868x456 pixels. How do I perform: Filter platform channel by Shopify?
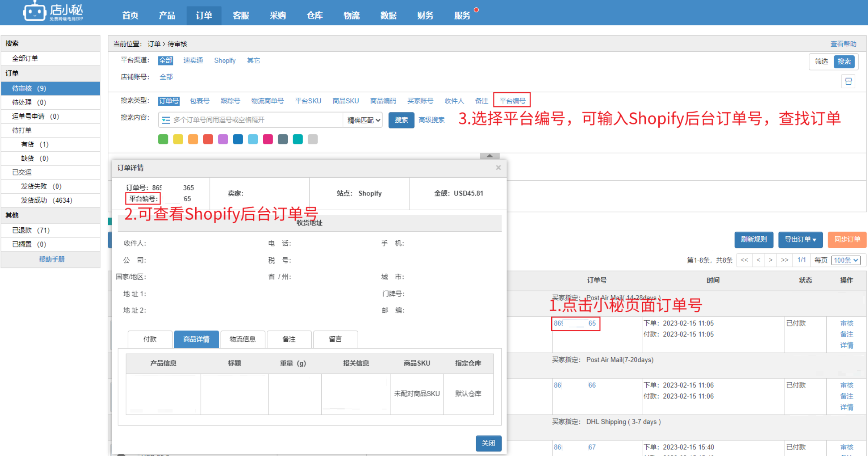(x=225, y=60)
